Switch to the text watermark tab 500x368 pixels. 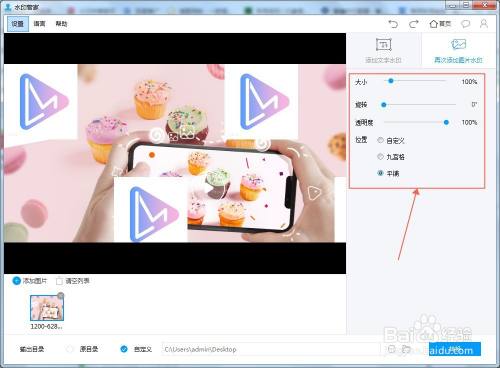pyautogui.click(x=384, y=50)
